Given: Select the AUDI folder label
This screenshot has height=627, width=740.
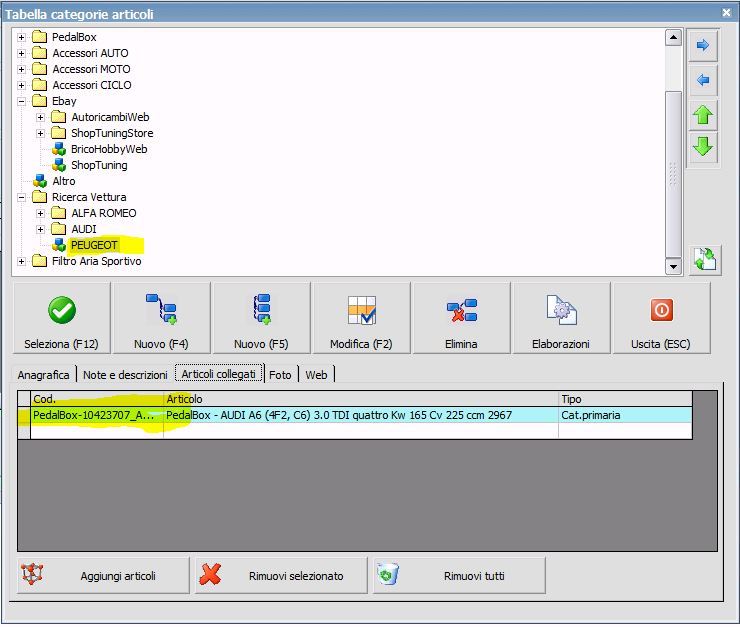Looking at the screenshot, I should [x=84, y=229].
